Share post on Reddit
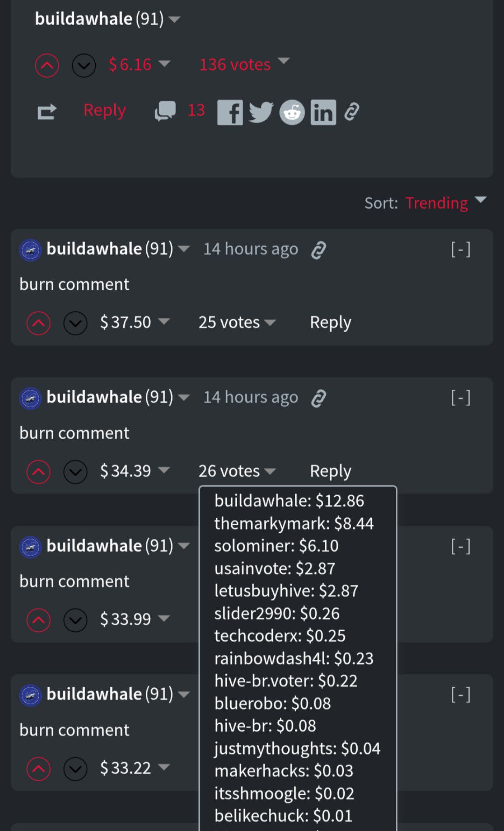The image size is (504, 831). (292, 112)
